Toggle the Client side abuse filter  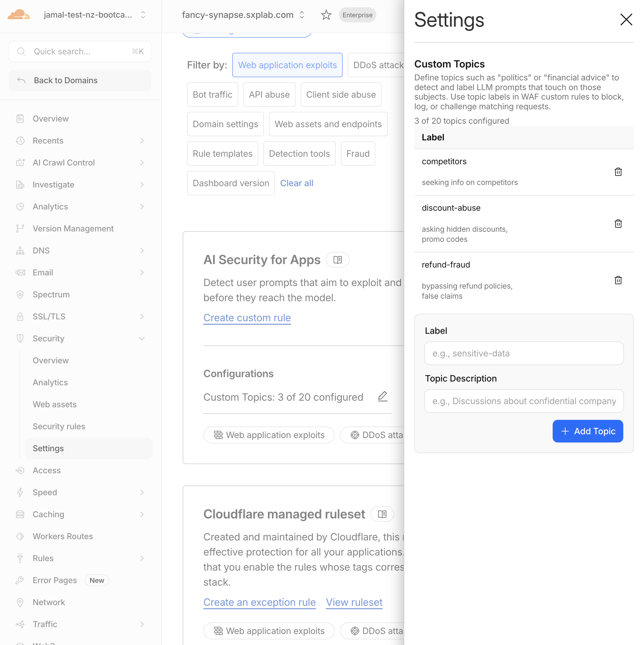[x=341, y=95]
